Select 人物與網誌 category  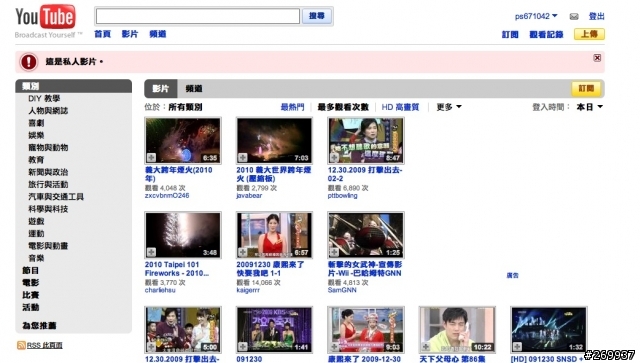pyautogui.click(x=48, y=111)
